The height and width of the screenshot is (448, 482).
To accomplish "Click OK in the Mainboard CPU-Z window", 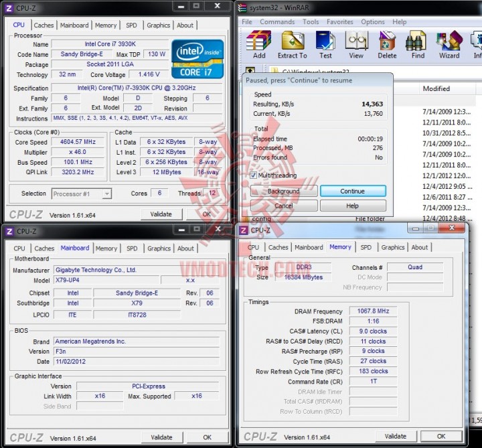I will pos(207,437).
